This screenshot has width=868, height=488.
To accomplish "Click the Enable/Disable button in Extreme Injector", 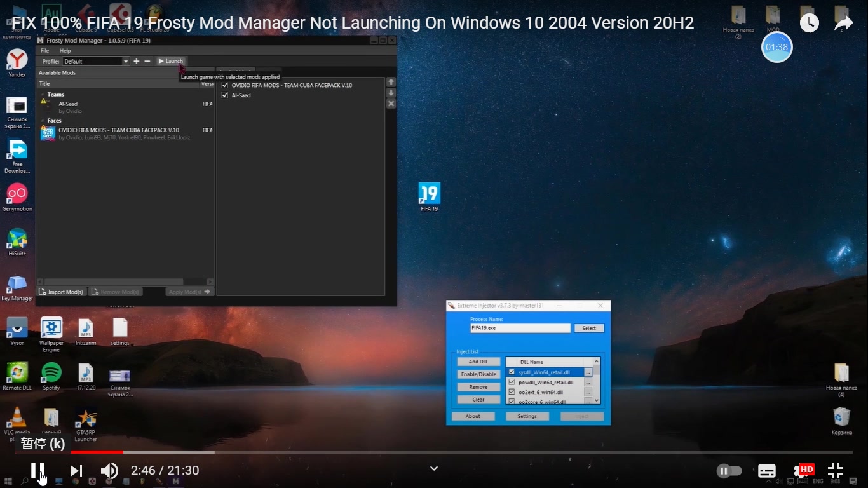I will tap(478, 374).
